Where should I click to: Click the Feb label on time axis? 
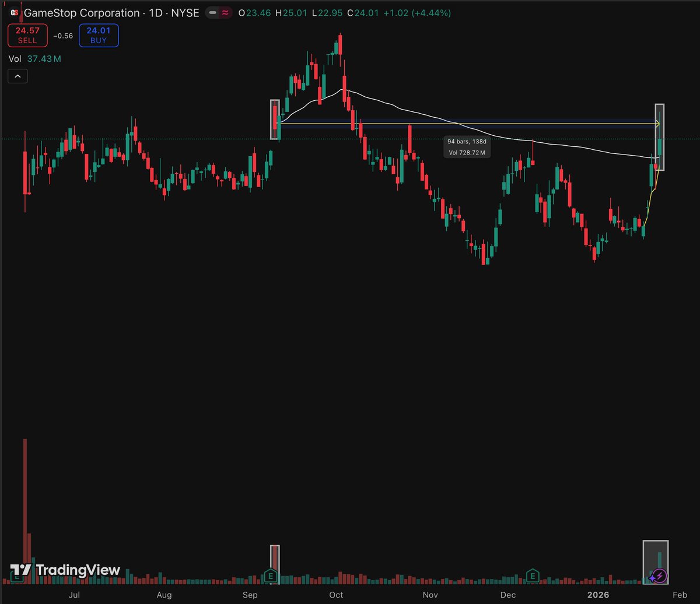tap(679, 595)
